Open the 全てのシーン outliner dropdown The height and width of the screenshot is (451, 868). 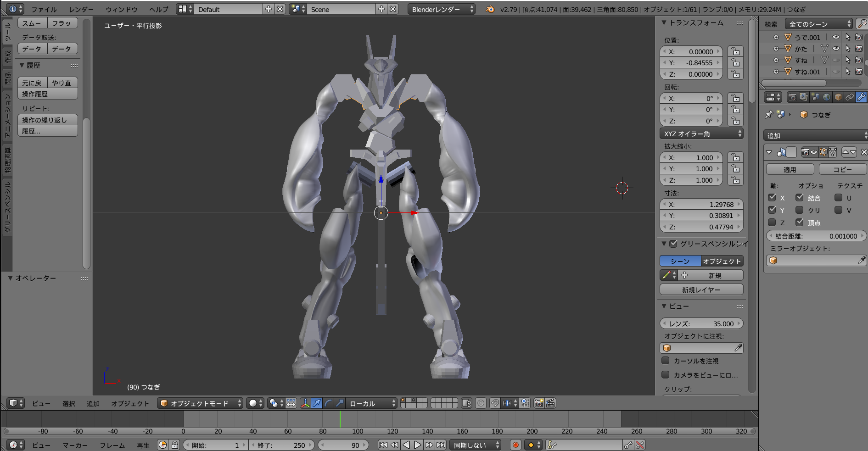[x=818, y=24]
